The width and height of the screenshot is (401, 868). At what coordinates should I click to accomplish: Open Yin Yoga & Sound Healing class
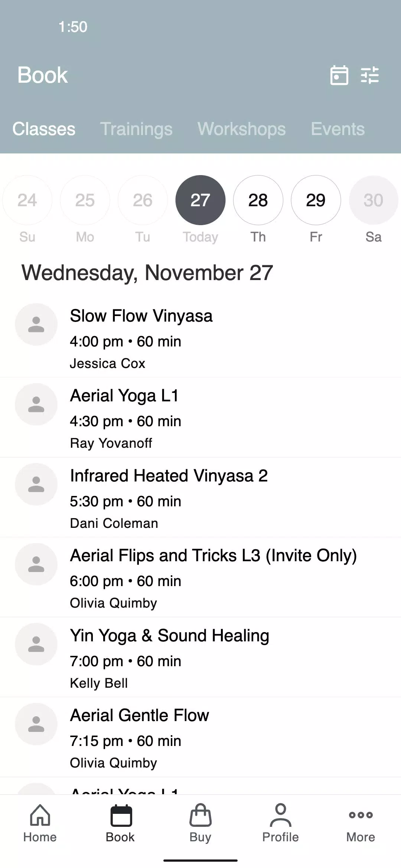(x=169, y=636)
